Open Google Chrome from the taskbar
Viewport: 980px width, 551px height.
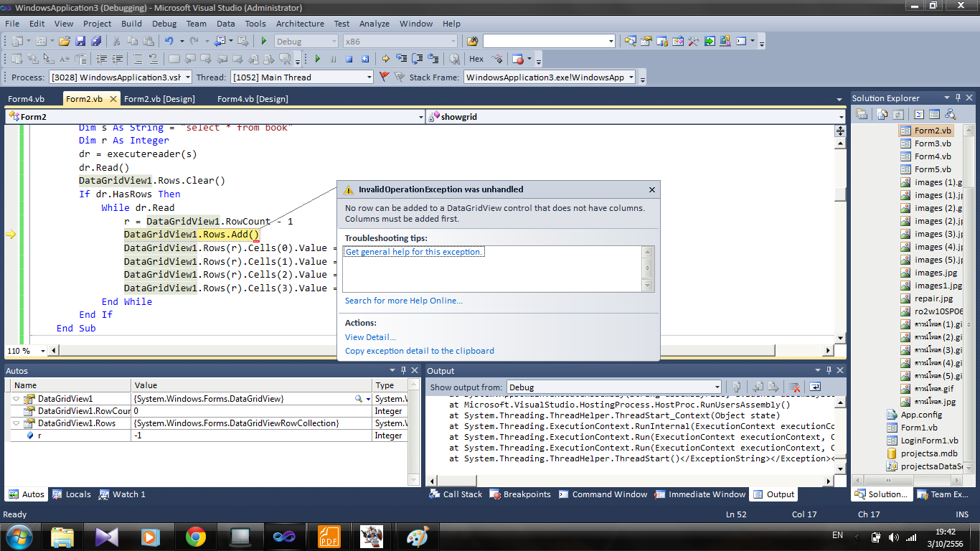tap(196, 536)
